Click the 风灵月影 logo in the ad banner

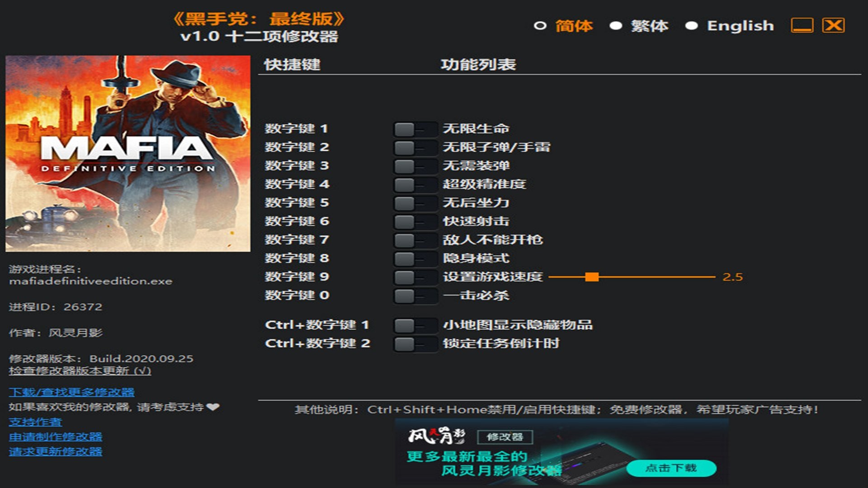point(436,436)
